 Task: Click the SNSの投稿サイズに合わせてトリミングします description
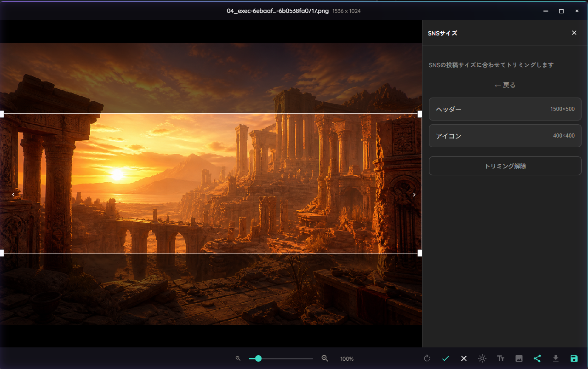pos(491,65)
